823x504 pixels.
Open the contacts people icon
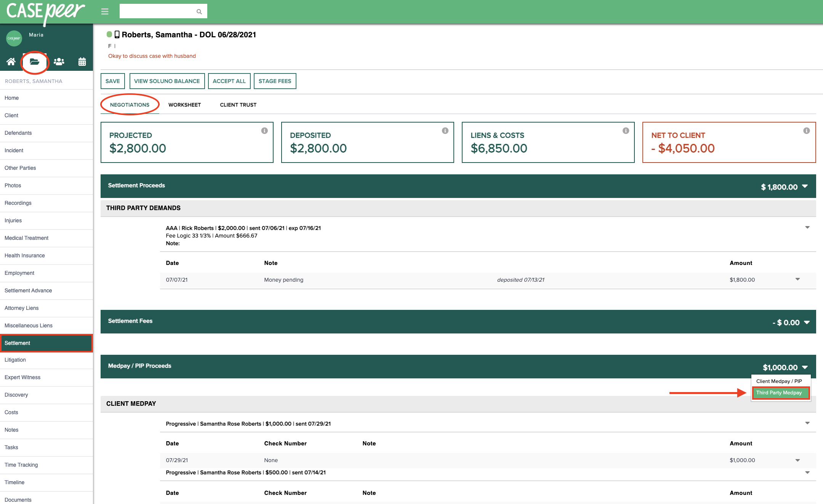pos(58,62)
